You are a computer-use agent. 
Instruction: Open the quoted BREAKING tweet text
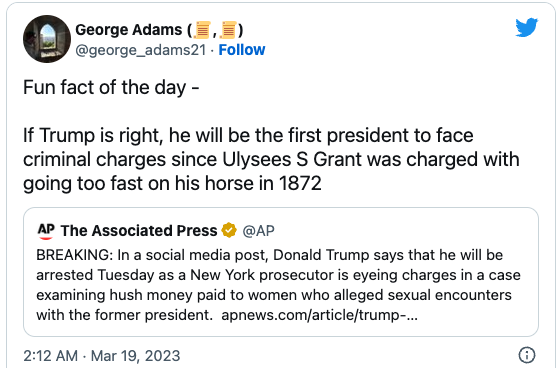coord(278,285)
